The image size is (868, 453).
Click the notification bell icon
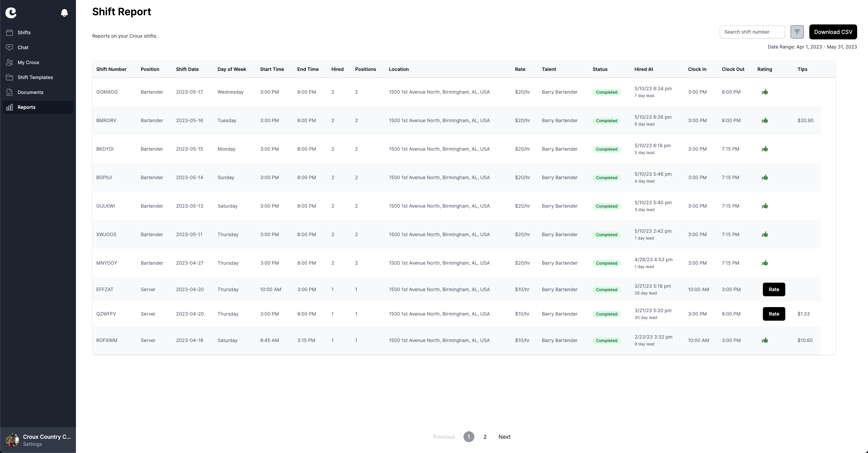64,13
